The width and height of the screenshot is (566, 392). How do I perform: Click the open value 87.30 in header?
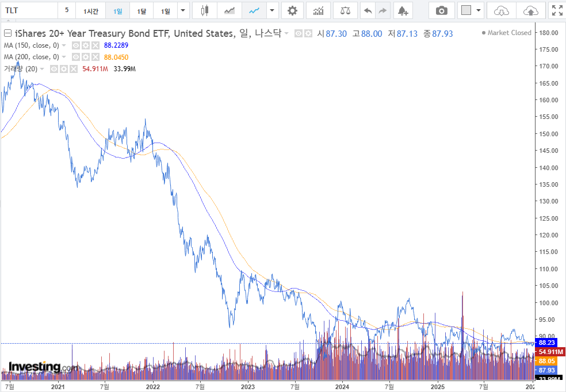(336, 33)
